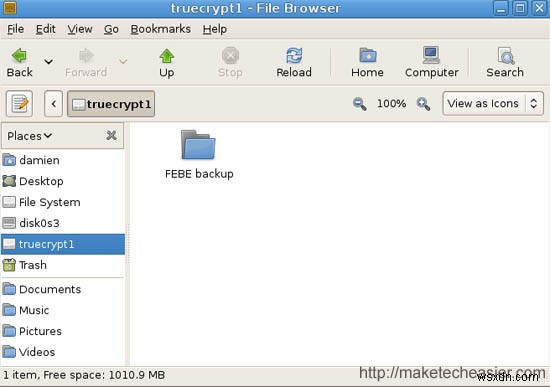550x387 pixels.
Task: Open the Forward history dropdown arrow
Action: coord(123,62)
